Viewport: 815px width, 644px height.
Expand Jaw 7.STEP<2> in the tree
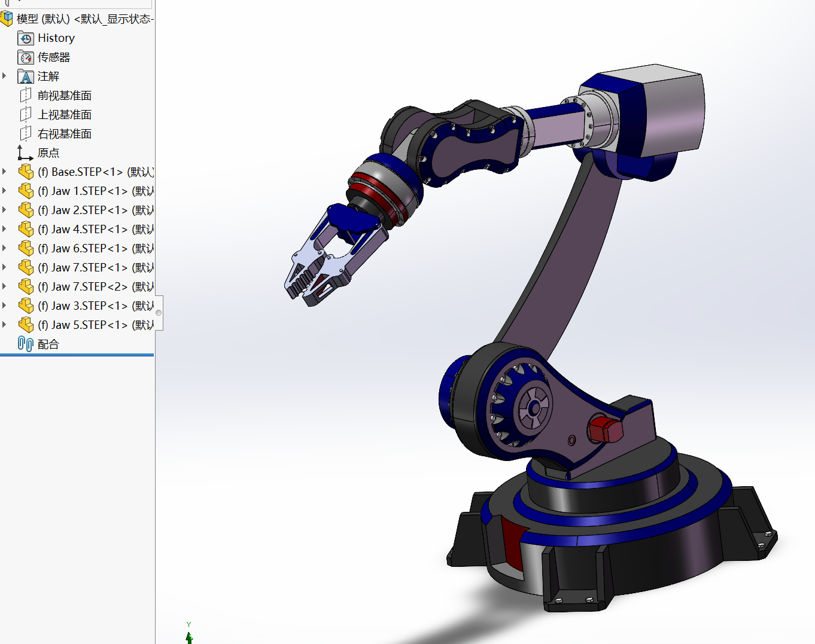[x=5, y=286]
